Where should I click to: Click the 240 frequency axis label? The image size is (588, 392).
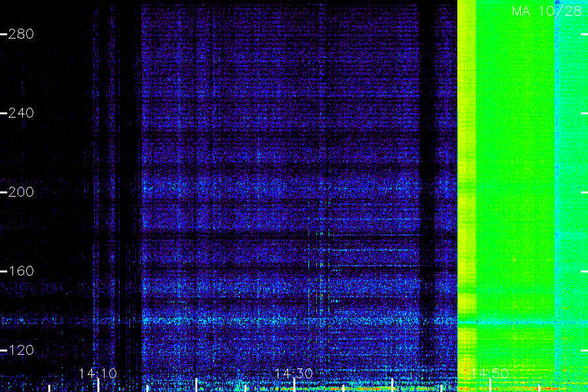pyautogui.click(x=21, y=113)
